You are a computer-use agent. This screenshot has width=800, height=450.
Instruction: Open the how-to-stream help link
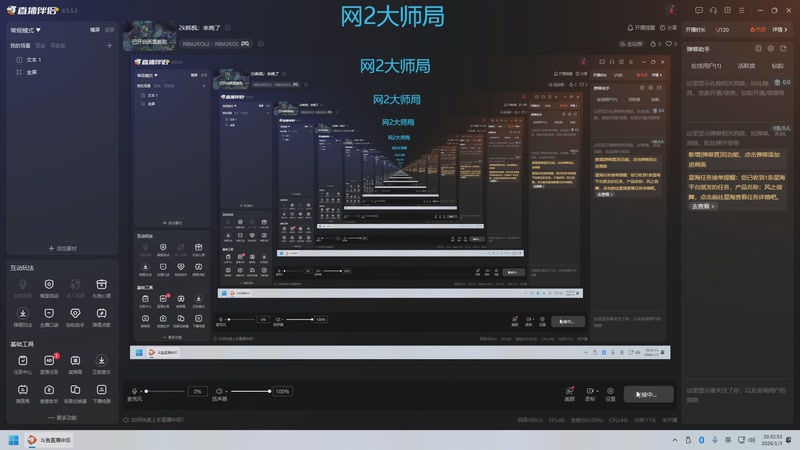(x=154, y=420)
